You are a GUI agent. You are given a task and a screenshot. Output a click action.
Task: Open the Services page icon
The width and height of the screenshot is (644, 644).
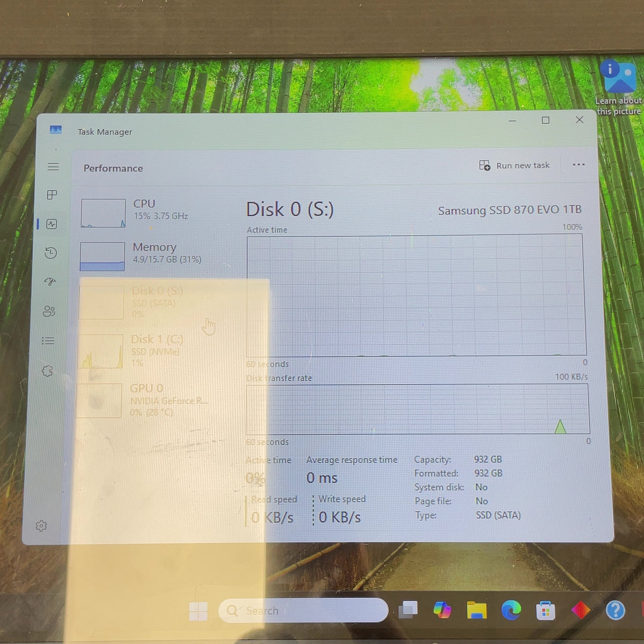(x=47, y=371)
